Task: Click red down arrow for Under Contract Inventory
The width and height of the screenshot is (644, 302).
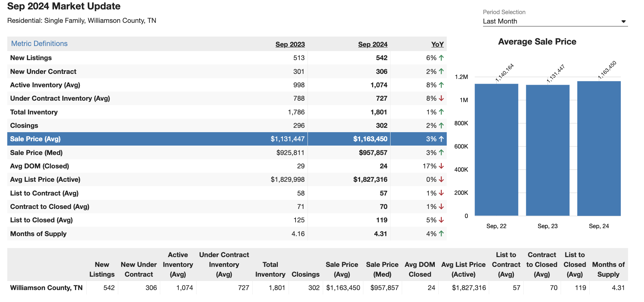Action: (441, 98)
